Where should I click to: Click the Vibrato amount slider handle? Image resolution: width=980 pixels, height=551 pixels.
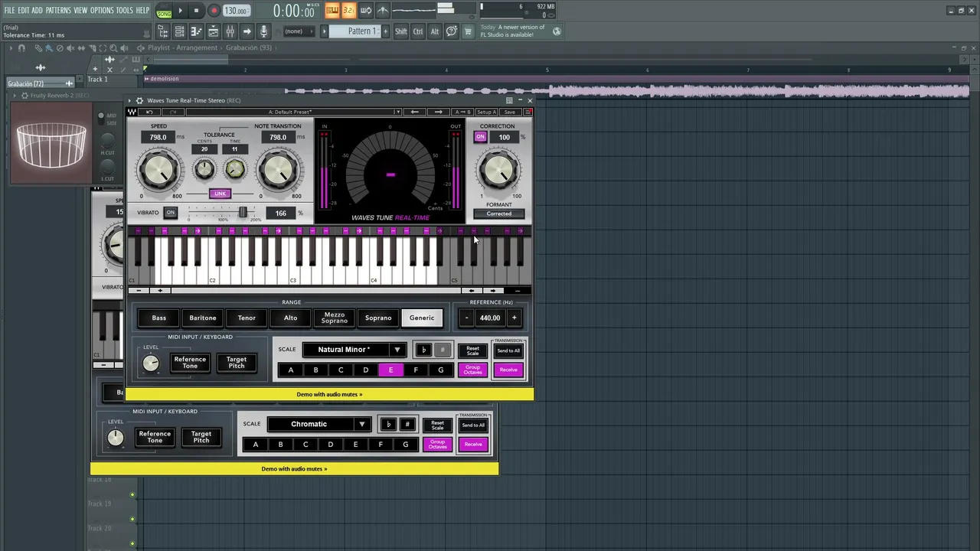click(243, 212)
